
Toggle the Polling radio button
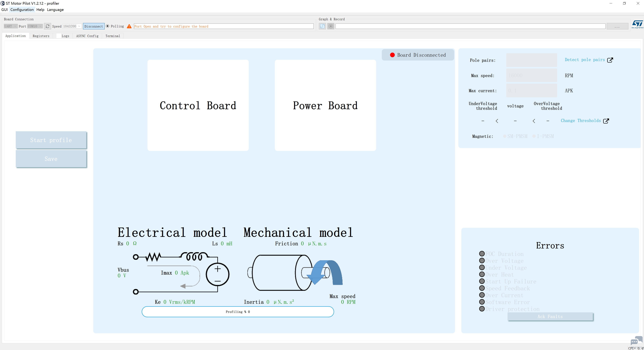coord(108,26)
